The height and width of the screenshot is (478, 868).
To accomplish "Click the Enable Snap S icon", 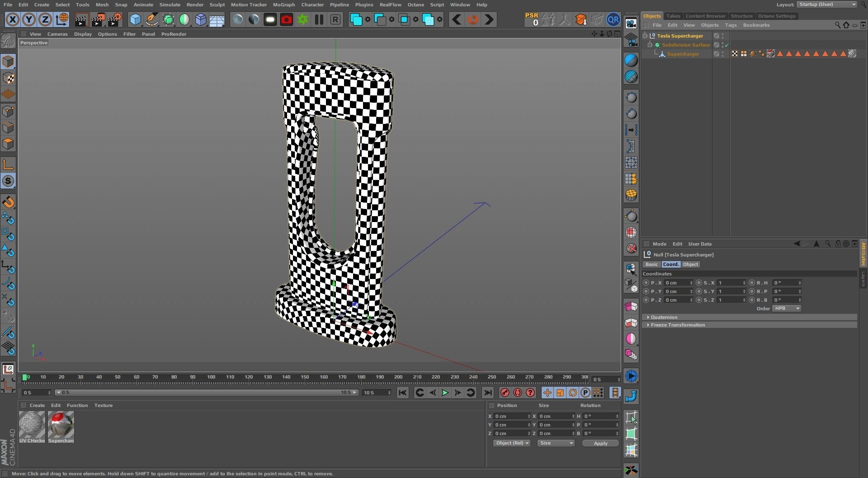I will tap(8, 181).
